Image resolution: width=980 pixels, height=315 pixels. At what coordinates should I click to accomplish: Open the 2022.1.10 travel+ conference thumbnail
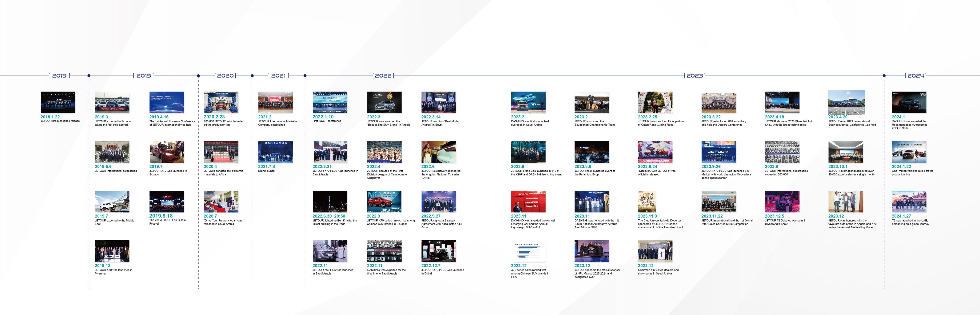point(330,102)
